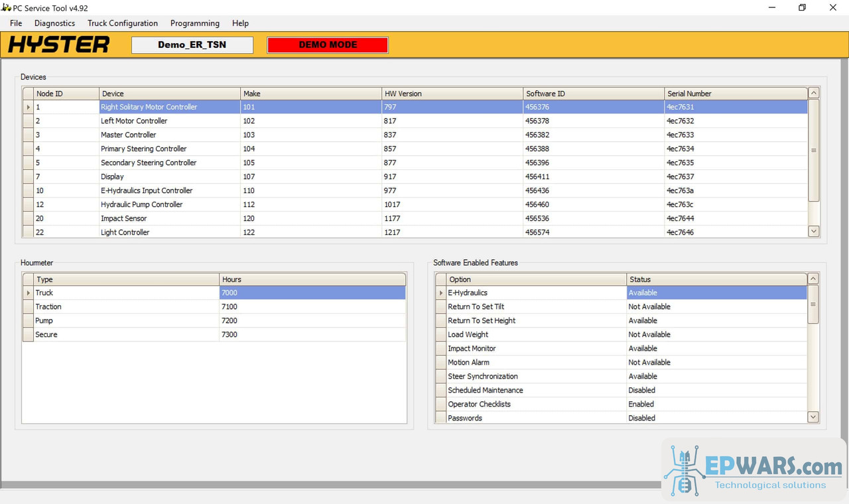
Task: Click HW version 1017 cell
Action: click(452, 204)
